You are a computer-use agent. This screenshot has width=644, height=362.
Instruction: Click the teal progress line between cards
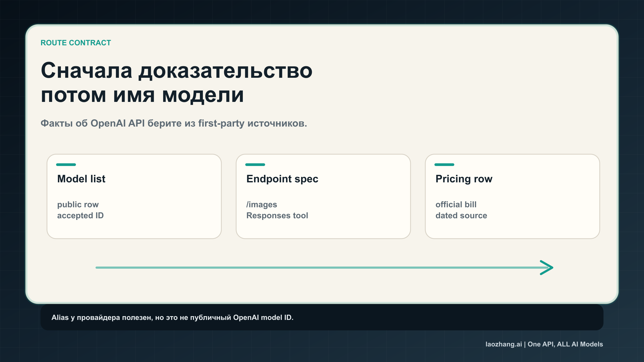[x=322, y=267]
